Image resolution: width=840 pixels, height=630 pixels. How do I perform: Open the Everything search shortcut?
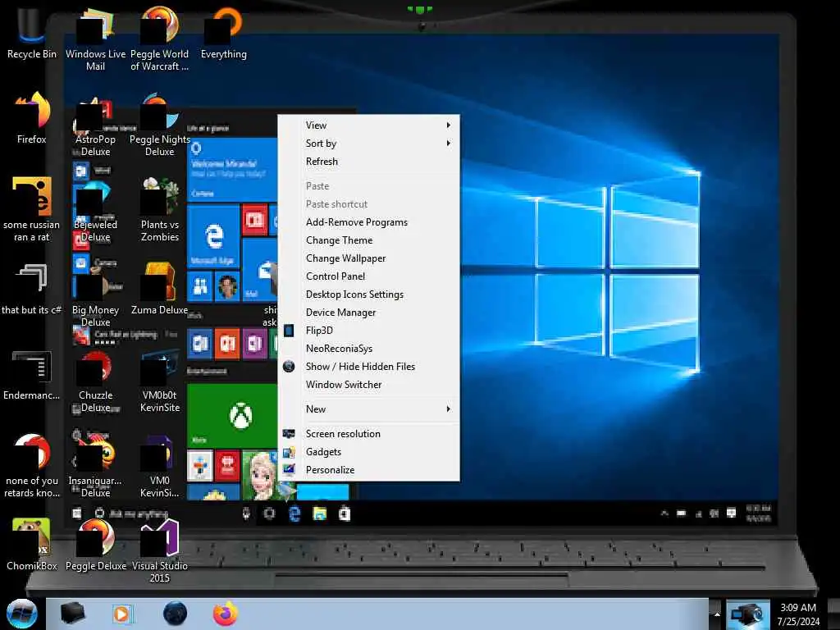tap(224, 32)
